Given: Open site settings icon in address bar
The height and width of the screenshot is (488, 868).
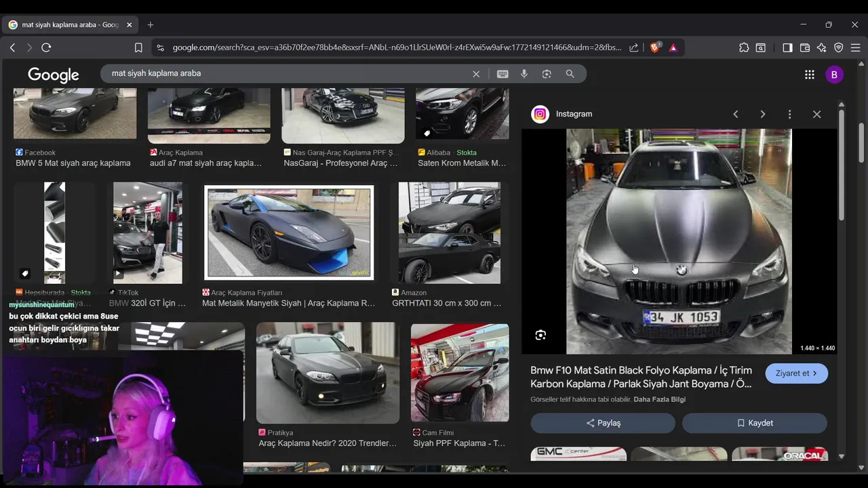Looking at the screenshot, I should pyautogui.click(x=160, y=47).
